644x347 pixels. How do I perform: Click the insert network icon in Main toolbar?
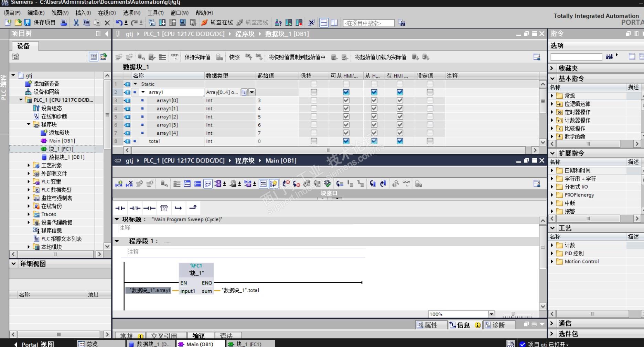(x=119, y=184)
